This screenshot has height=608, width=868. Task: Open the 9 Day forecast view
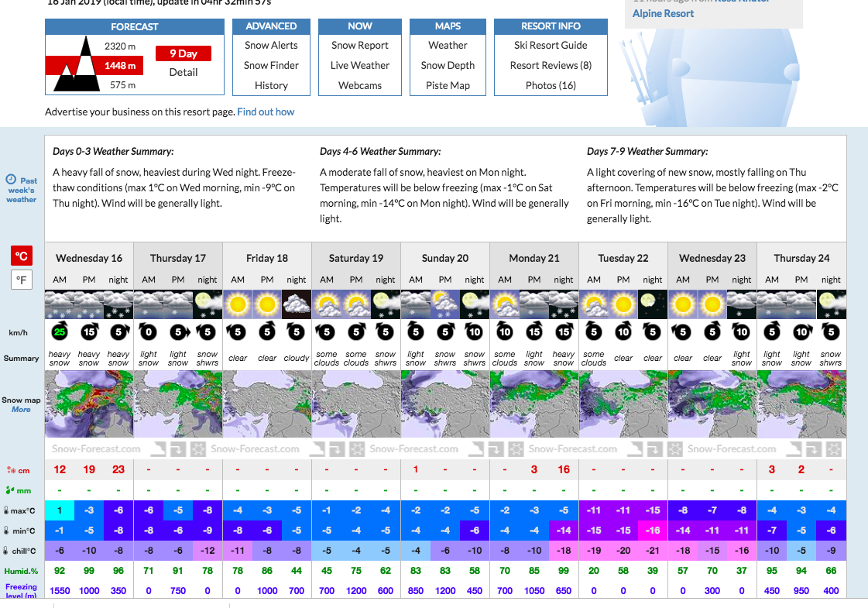pyautogui.click(x=184, y=53)
